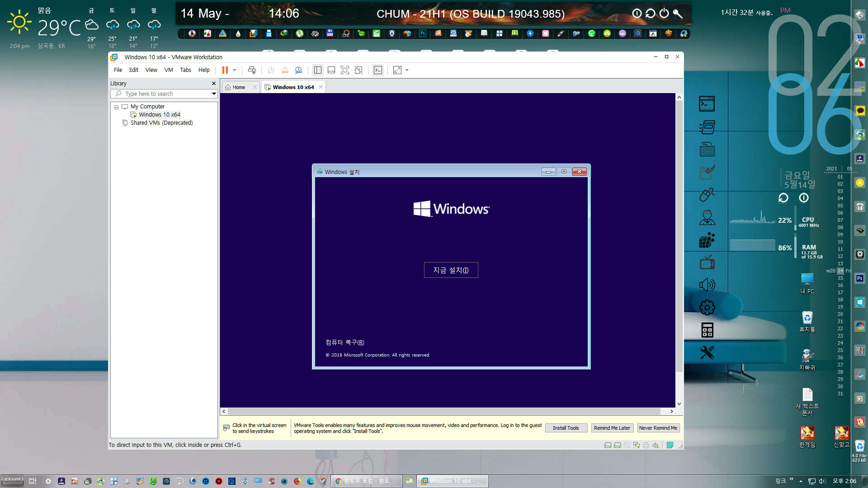Click the vertical scrollbar down arrow of VM view
This screenshot has height=488, width=868.
(x=679, y=404)
